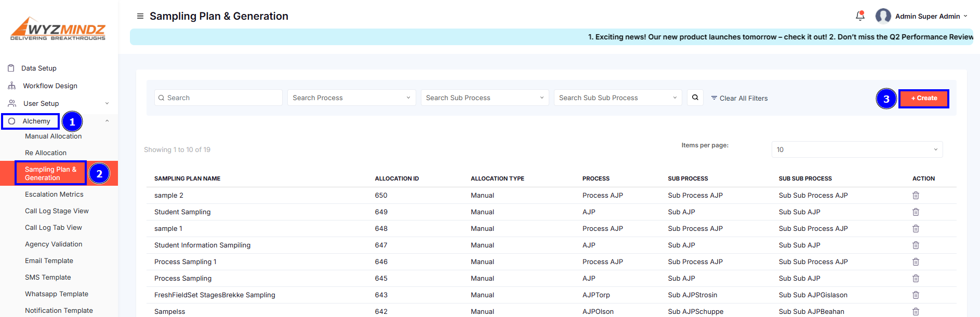Image resolution: width=980 pixels, height=317 pixels.
Task: Click allocation ID 648 cell
Action: tap(381, 229)
